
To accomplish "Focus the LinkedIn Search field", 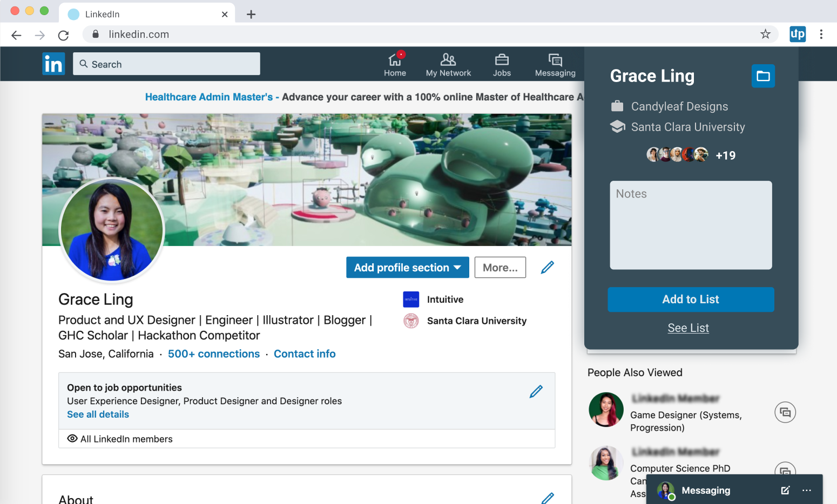I will pyautogui.click(x=166, y=64).
